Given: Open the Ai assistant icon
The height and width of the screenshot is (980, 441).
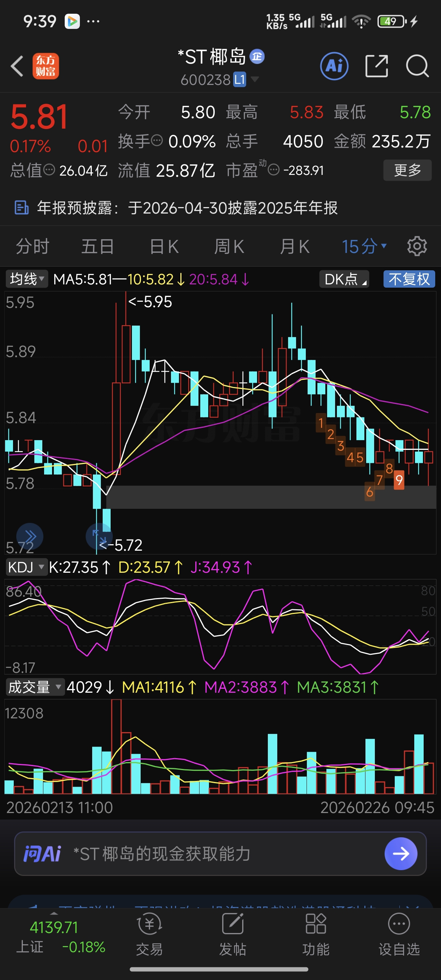Looking at the screenshot, I should (x=334, y=66).
